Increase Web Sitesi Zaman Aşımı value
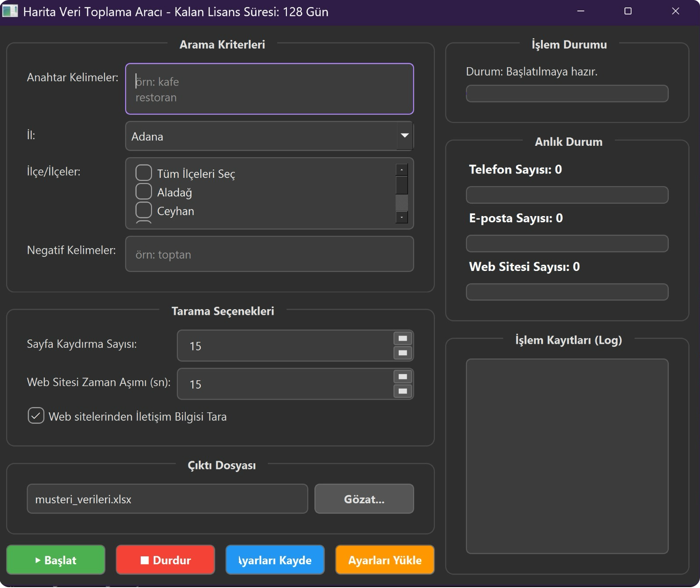This screenshot has width=700, height=588. [x=402, y=377]
